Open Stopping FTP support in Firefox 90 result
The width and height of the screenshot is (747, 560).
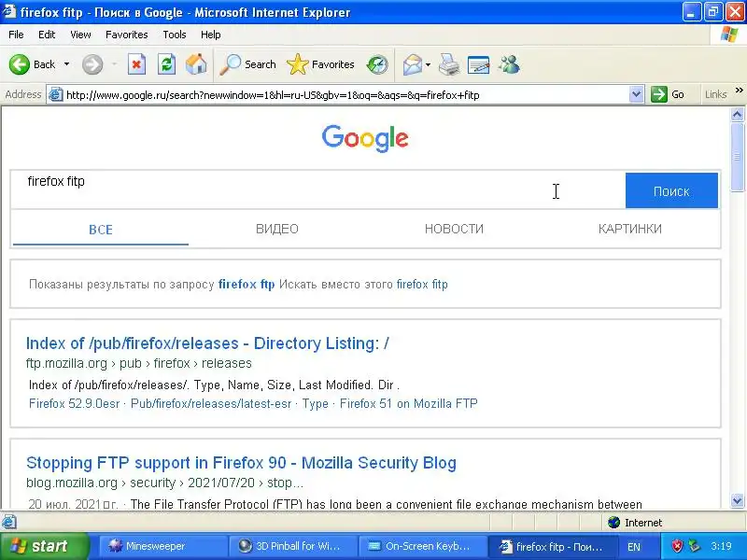click(241, 463)
